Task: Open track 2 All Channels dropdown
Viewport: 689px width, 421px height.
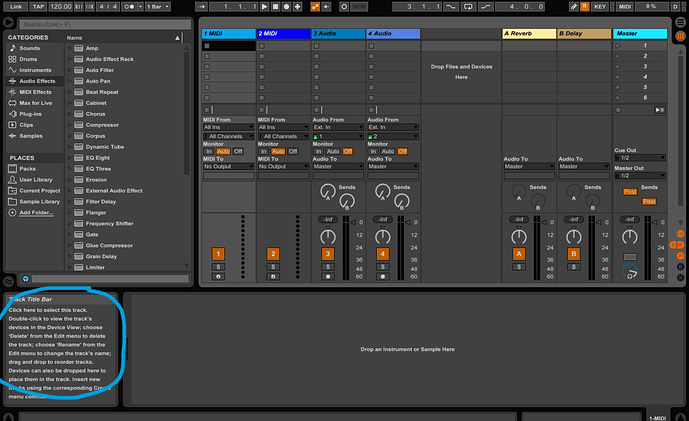Action: pos(283,137)
